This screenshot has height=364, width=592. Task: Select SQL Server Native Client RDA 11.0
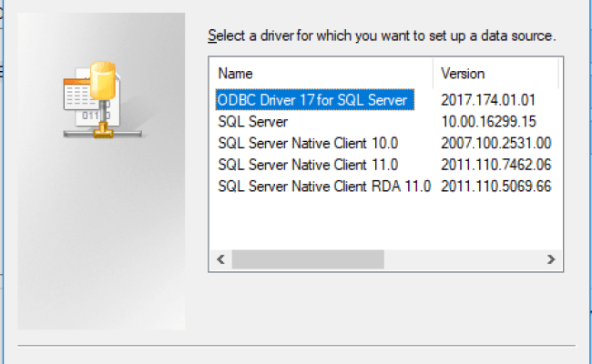324,186
